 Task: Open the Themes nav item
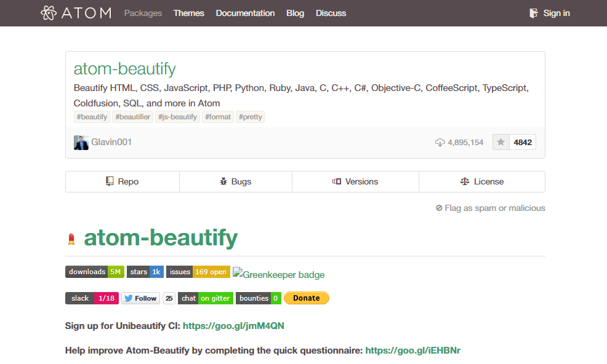[x=188, y=13]
